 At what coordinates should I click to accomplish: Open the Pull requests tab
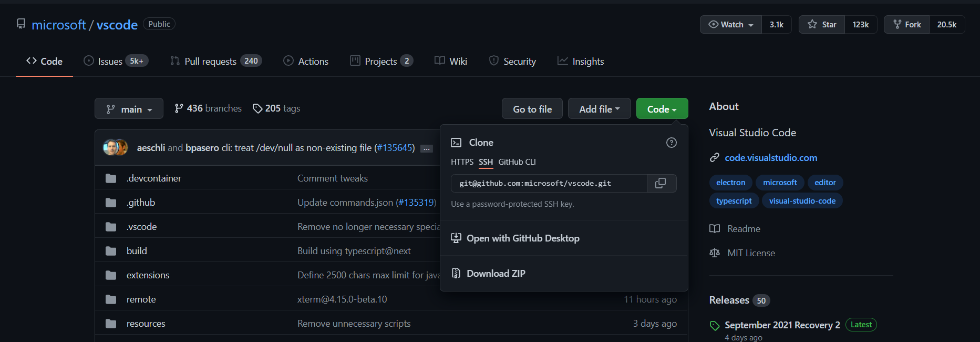tap(216, 61)
